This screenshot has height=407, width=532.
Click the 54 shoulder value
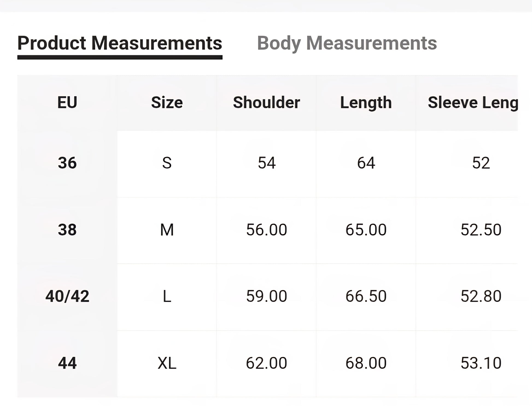coord(267,163)
